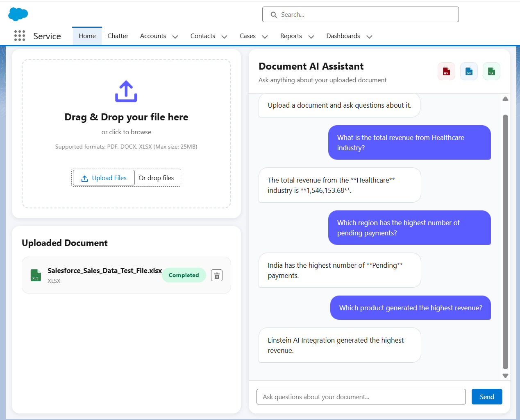Screen dimensions: 520x420
Task: Click the Document AI Assistant heading
Action: (x=311, y=66)
